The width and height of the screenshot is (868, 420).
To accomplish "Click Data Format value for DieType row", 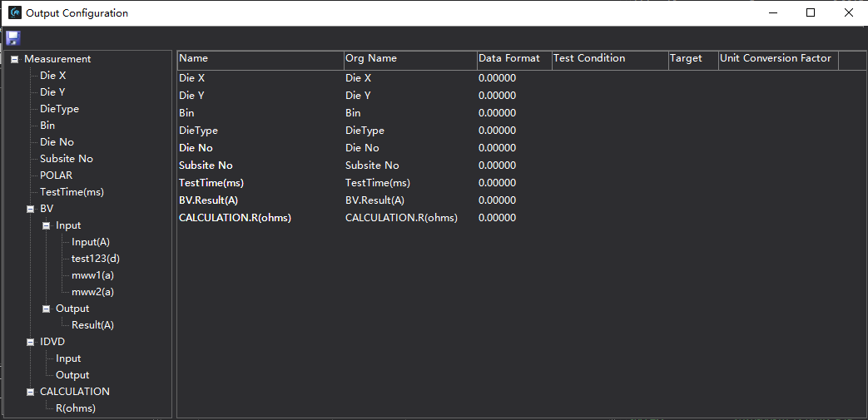I will (497, 131).
